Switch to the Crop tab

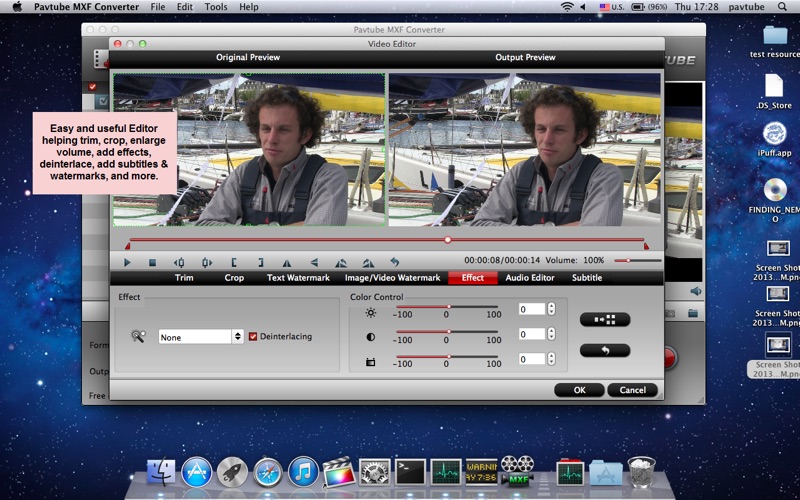[234, 278]
